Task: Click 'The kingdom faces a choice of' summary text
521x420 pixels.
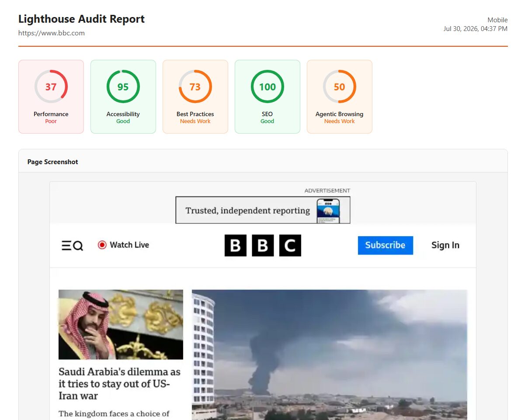Action: [114, 413]
